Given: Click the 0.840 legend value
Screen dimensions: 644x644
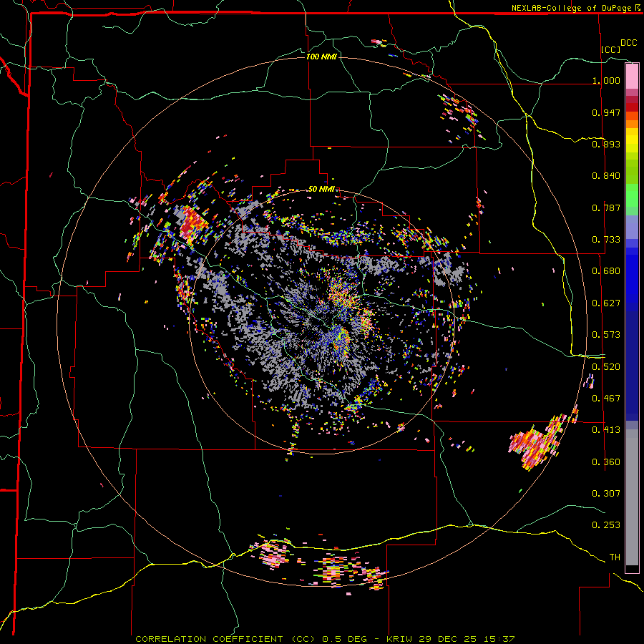Looking at the screenshot, I should coord(606,176).
